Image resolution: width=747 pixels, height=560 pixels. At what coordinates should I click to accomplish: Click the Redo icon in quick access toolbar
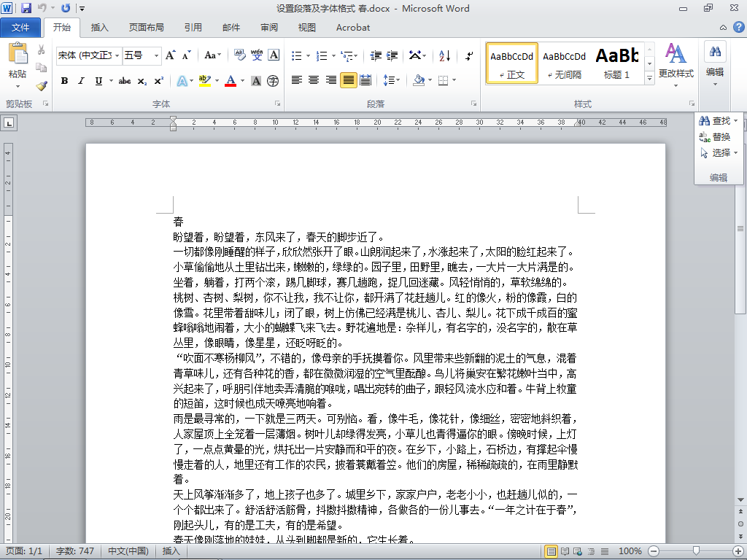click(66, 8)
